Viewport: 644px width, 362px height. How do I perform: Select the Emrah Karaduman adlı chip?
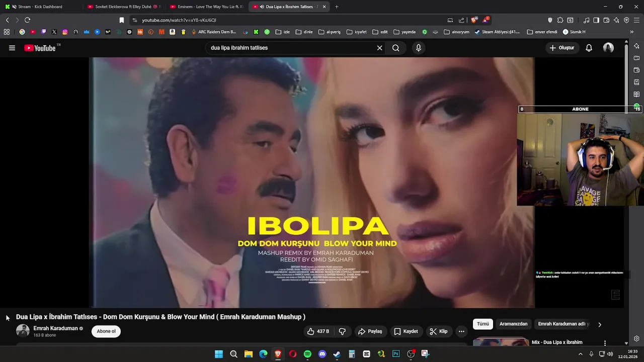pyautogui.click(x=562, y=324)
